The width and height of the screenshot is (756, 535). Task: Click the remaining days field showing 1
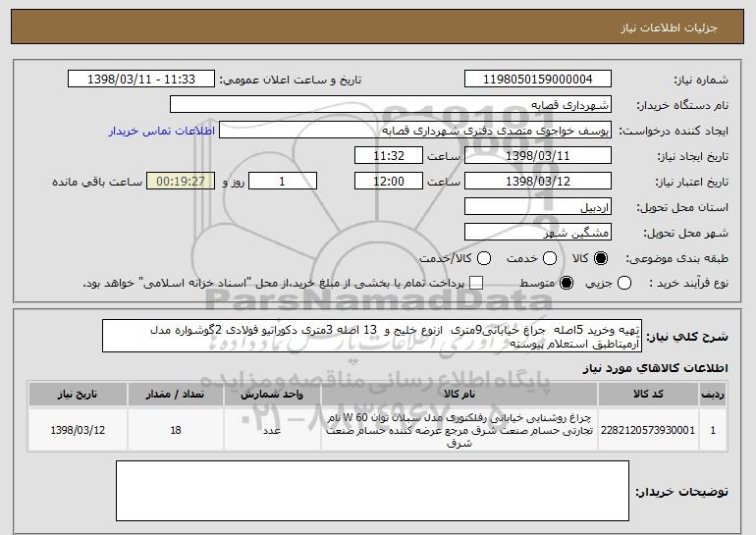coord(283,182)
